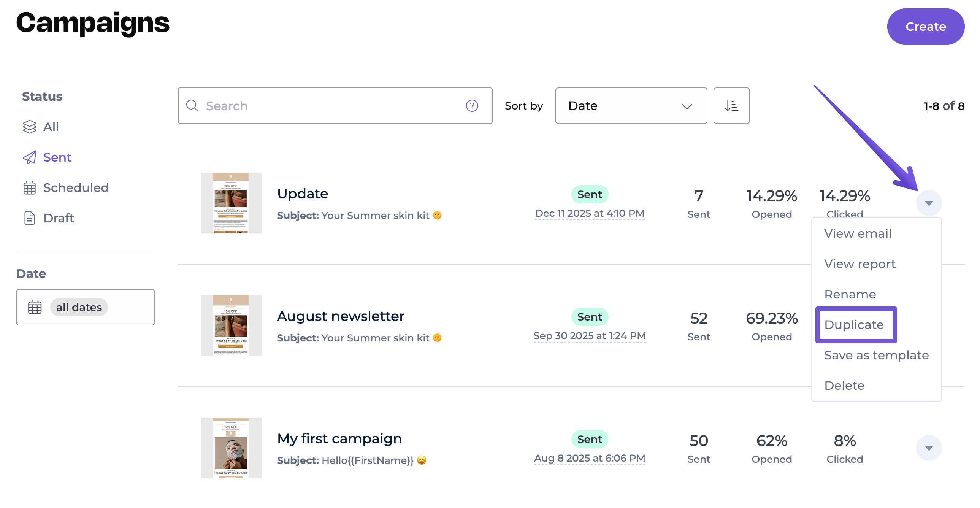Select View report in the dropdown menu
The image size is (980, 508).
860,264
